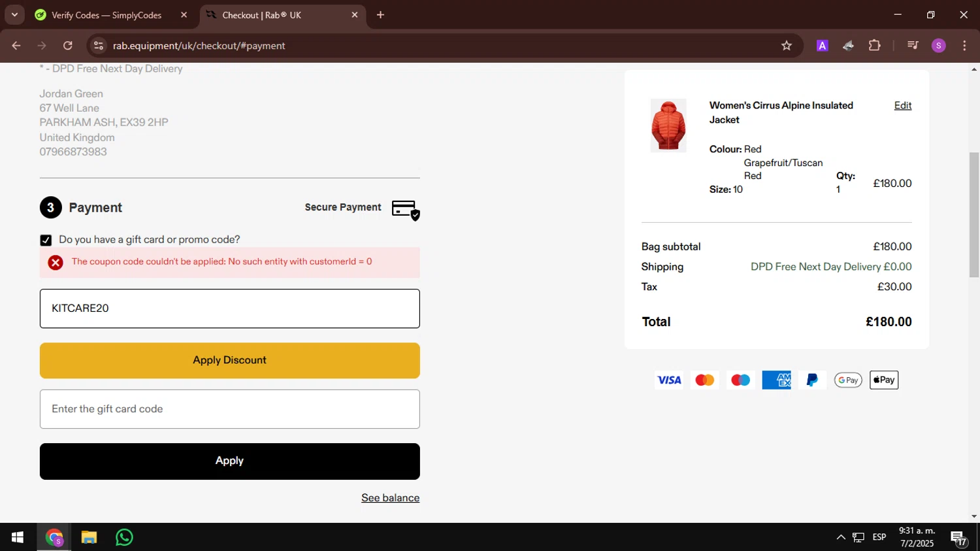Go forward in browser history
980x551 pixels.
[42, 46]
